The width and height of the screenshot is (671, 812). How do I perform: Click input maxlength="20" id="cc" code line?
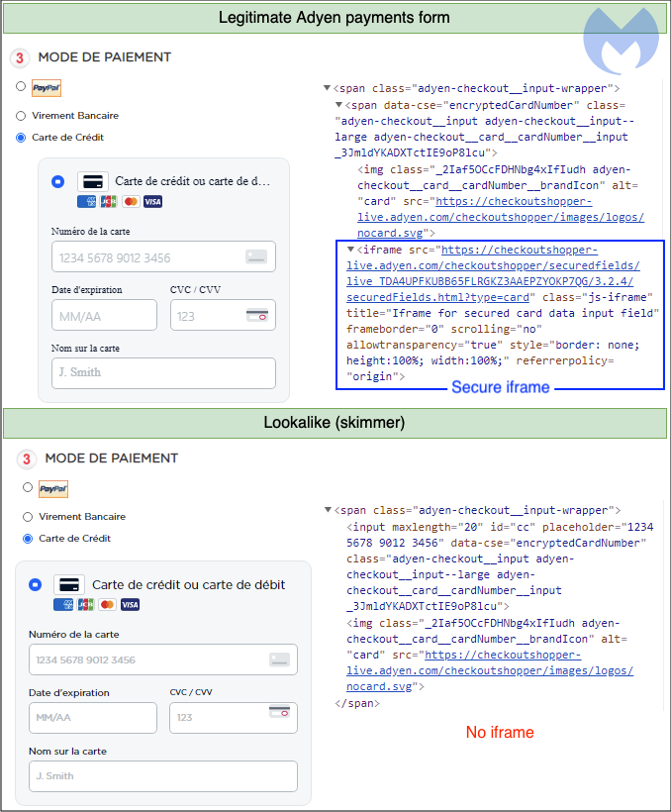click(500, 566)
